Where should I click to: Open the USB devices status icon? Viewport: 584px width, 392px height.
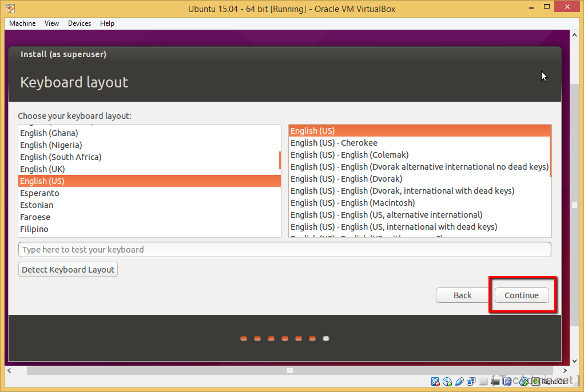[x=459, y=382]
